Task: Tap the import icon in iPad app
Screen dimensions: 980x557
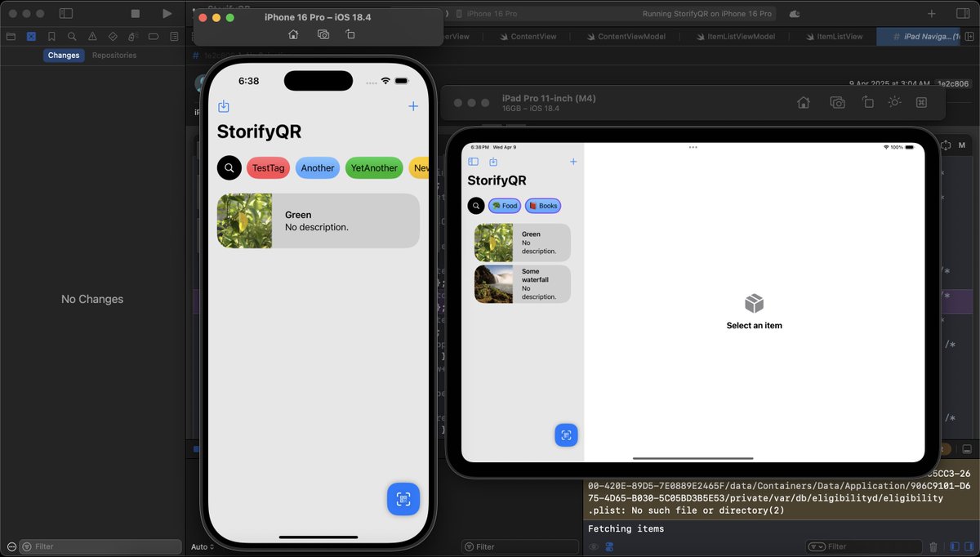Action: (493, 162)
